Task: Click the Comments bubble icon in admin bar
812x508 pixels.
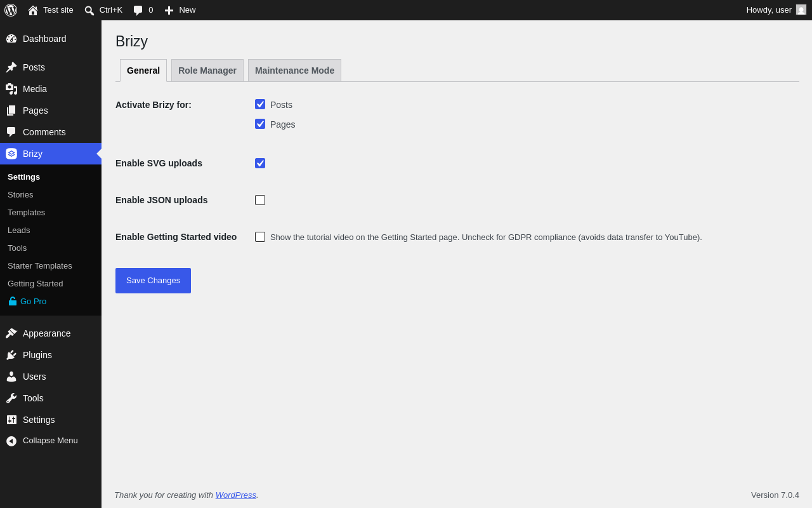Action: [138, 10]
